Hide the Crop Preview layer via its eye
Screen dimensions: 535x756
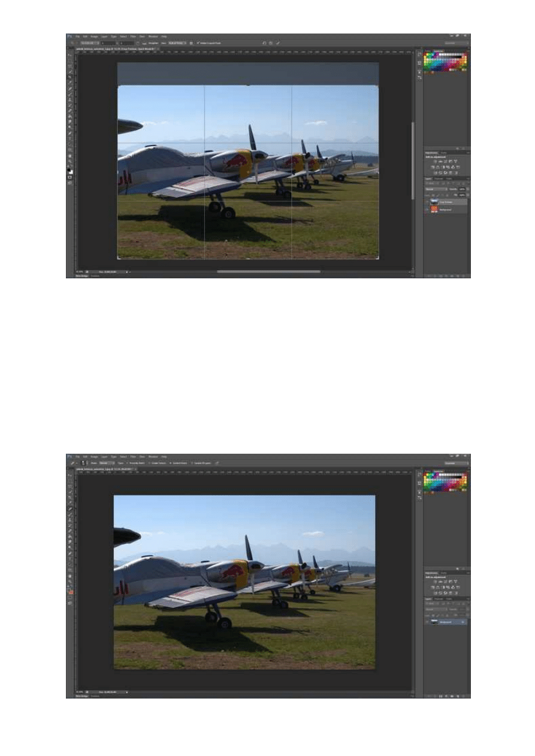(x=427, y=203)
